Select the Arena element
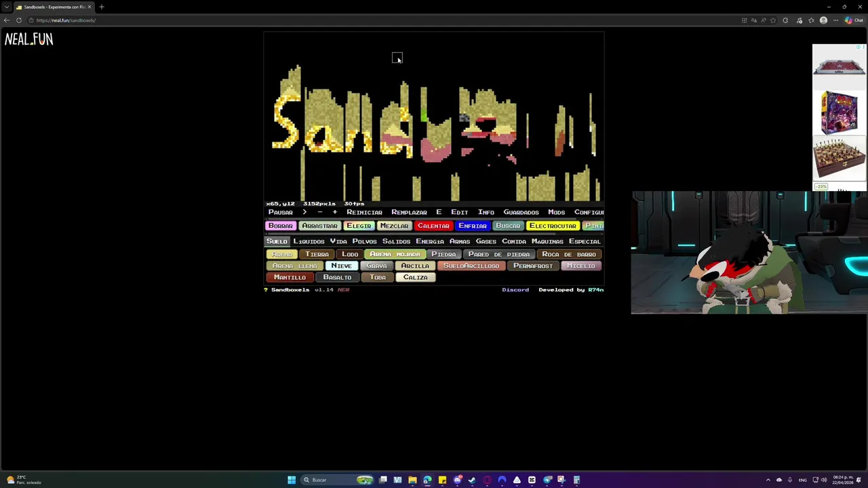The image size is (868, 488). [281, 254]
